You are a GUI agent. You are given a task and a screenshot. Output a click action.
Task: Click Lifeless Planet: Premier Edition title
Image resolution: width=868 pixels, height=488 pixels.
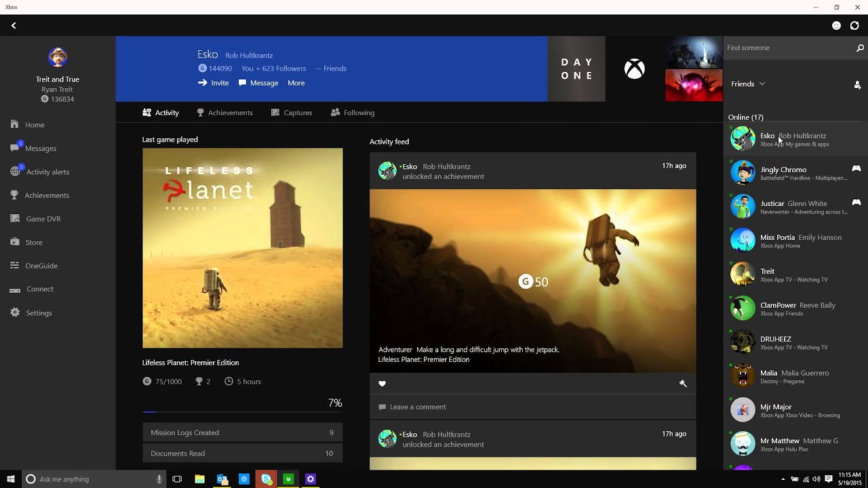pos(191,363)
